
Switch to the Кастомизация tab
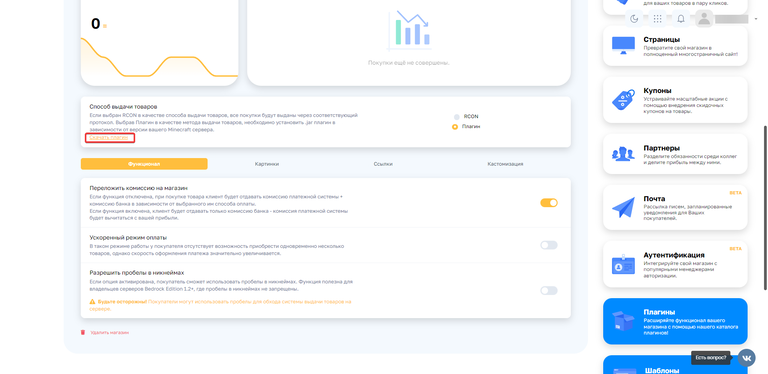pyautogui.click(x=505, y=164)
